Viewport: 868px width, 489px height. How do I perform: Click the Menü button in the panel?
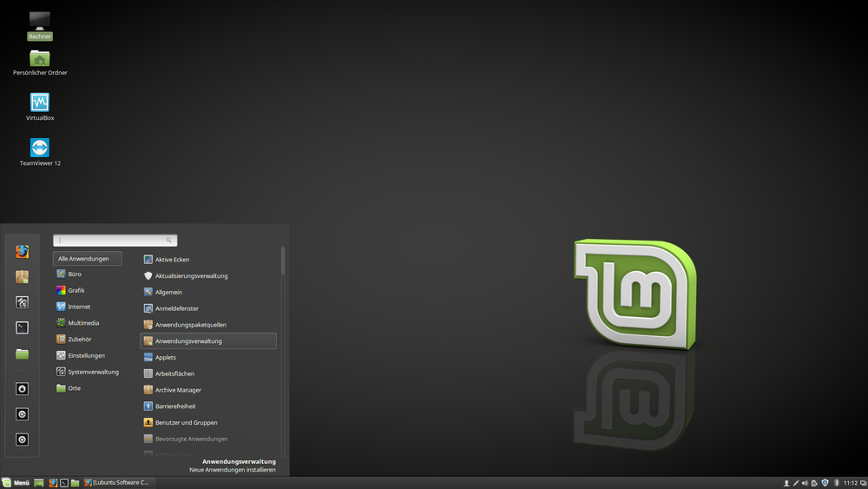tap(16, 483)
